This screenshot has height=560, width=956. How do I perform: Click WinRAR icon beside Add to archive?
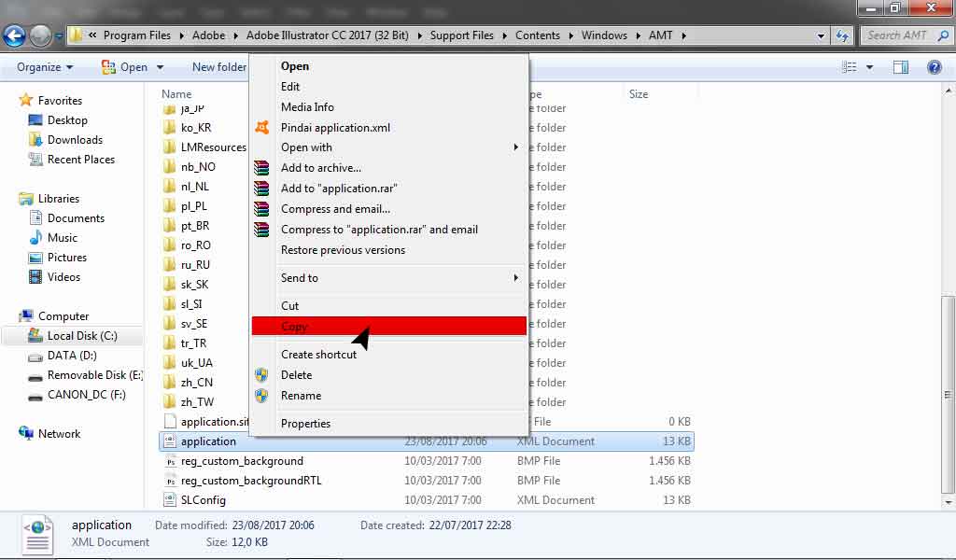(261, 168)
